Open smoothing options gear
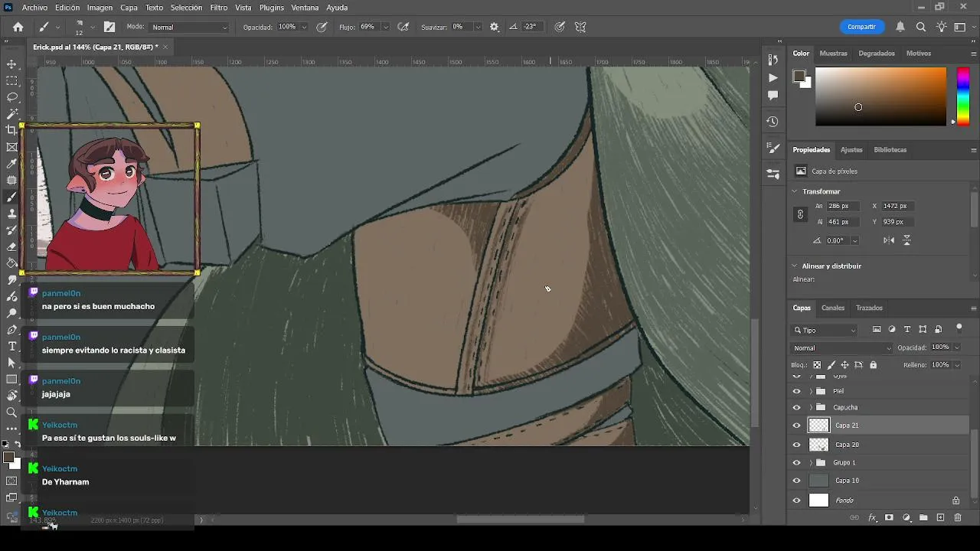This screenshot has width=980, height=551. (495, 27)
